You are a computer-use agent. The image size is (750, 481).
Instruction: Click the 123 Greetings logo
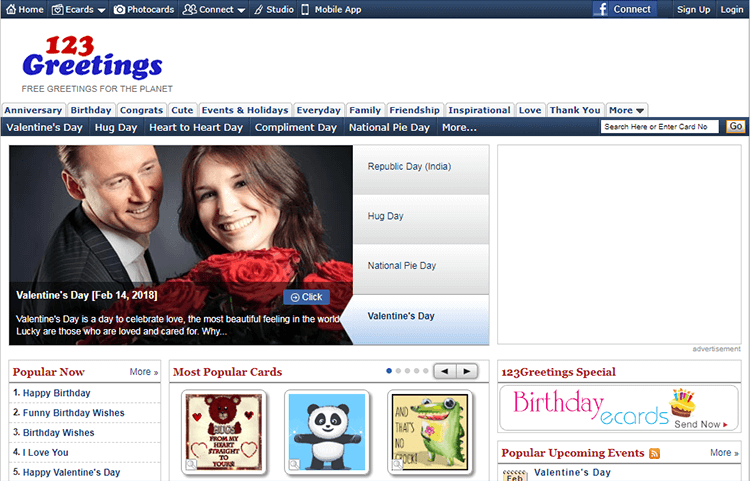click(x=93, y=57)
